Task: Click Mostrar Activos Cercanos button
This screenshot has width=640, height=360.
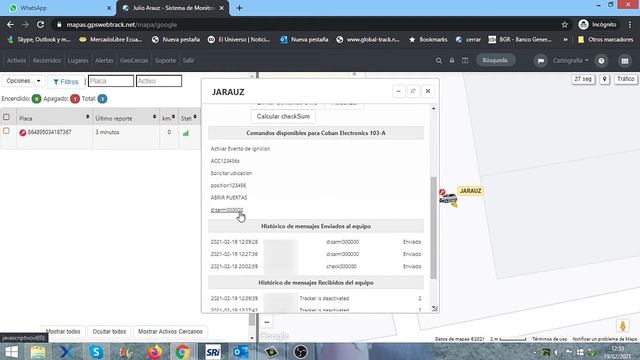Action: point(170,331)
